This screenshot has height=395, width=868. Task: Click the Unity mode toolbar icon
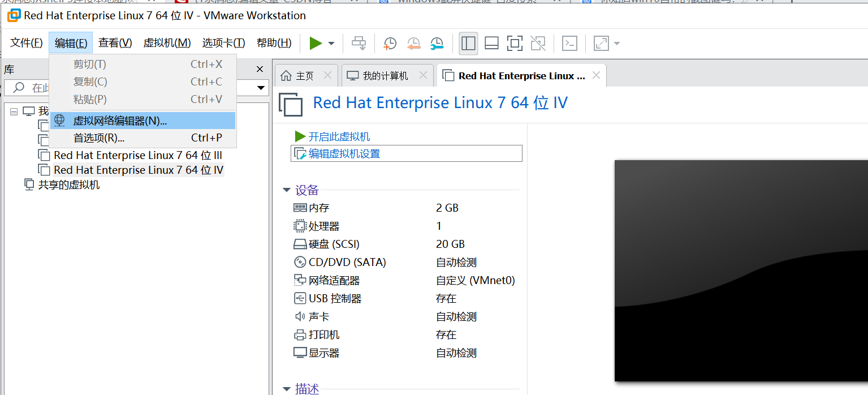click(x=538, y=43)
